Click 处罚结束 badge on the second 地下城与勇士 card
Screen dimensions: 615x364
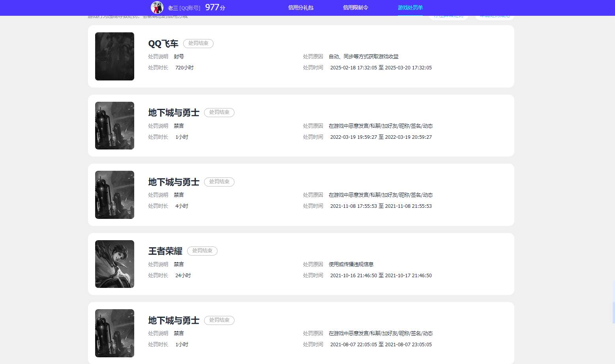pyautogui.click(x=219, y=181)
